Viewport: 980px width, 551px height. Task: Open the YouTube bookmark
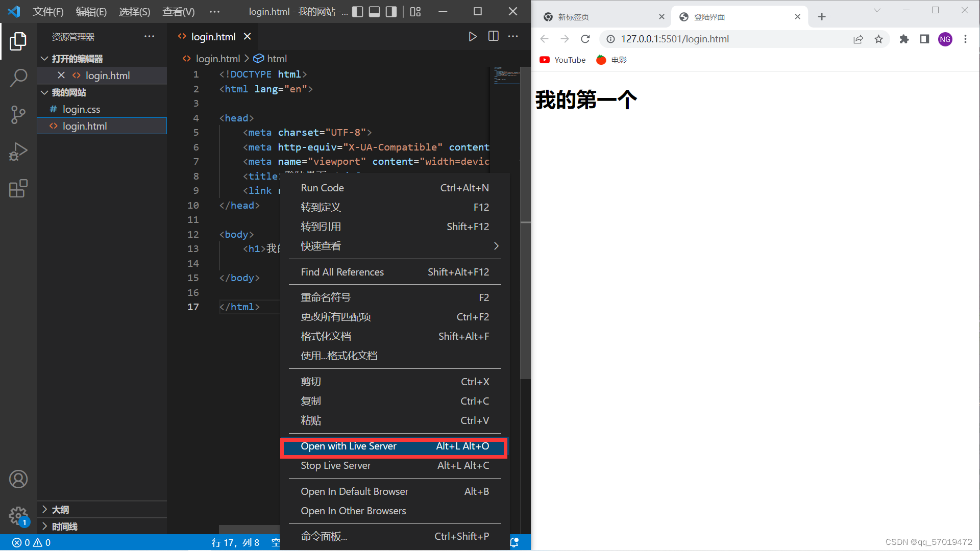(x=562, y=60)
